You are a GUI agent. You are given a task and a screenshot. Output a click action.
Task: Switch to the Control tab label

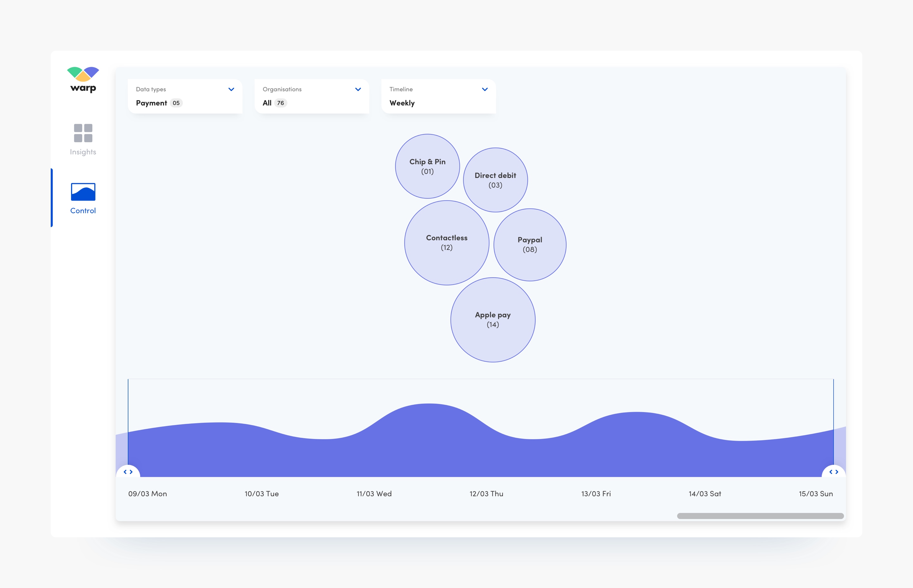point(83,211)
